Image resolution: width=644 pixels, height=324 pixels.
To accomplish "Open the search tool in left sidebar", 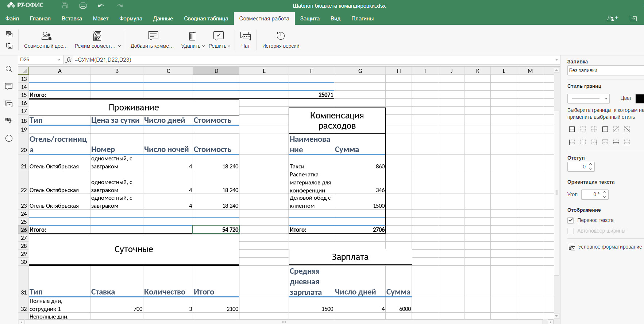I will point(9,69).
